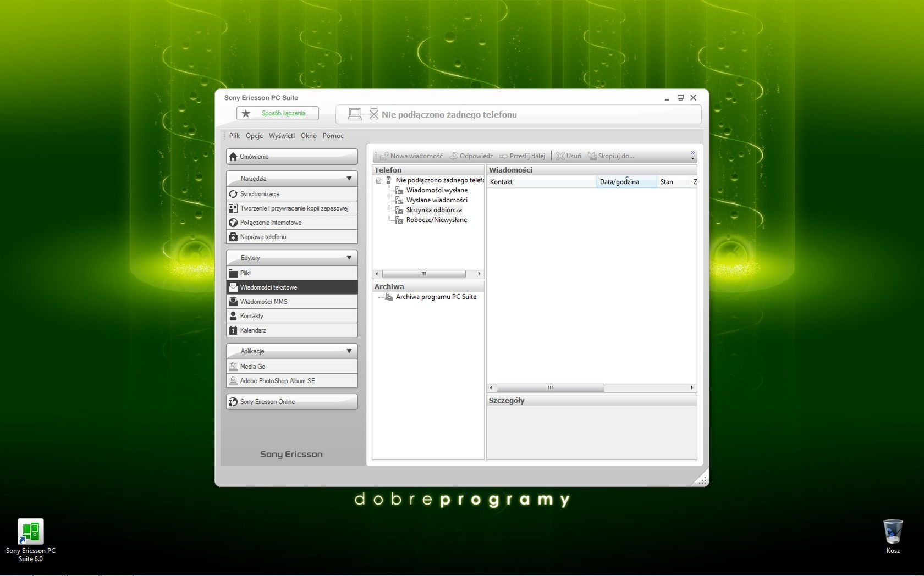Screen dimensions: 924x576
Task: Open the Kalendarz editor
Action: 291,330
